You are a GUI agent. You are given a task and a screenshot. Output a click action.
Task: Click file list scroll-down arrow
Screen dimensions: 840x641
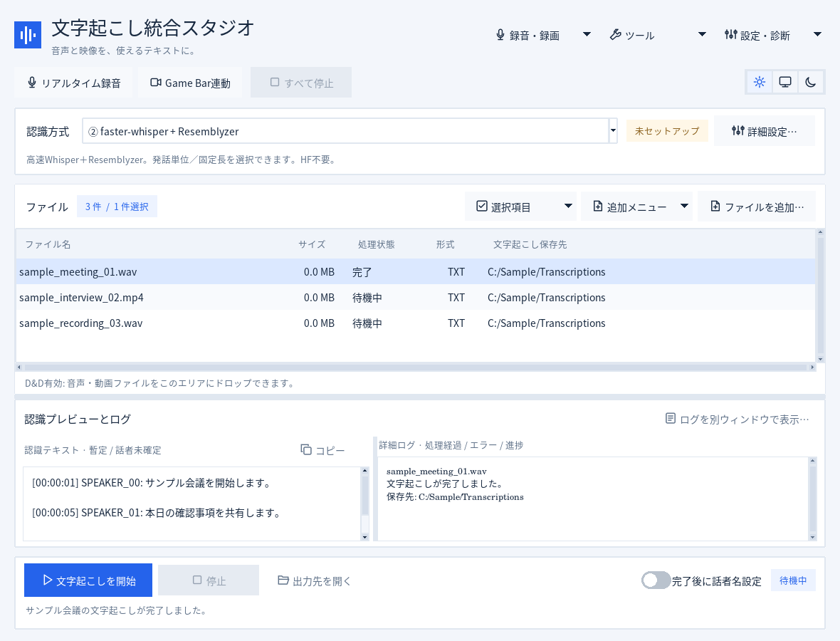click(x=820, y=360)
